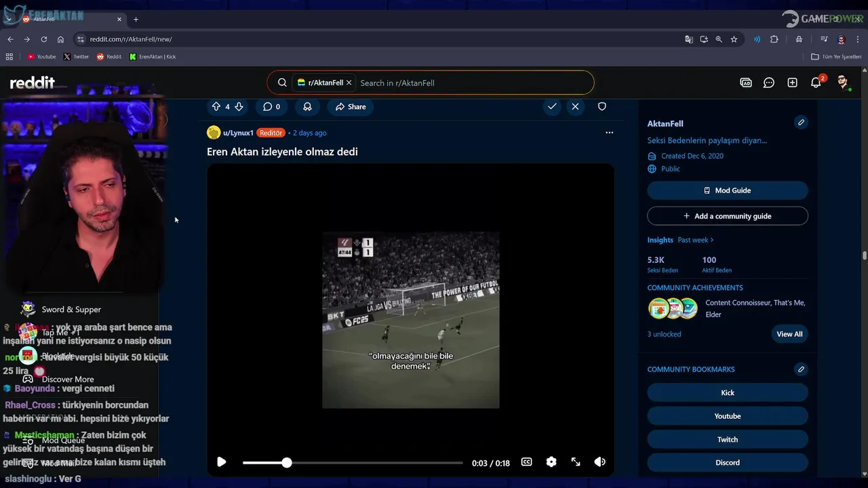Play the video
Viewport: 868px width, 488px height.
(x=221, y=462)
